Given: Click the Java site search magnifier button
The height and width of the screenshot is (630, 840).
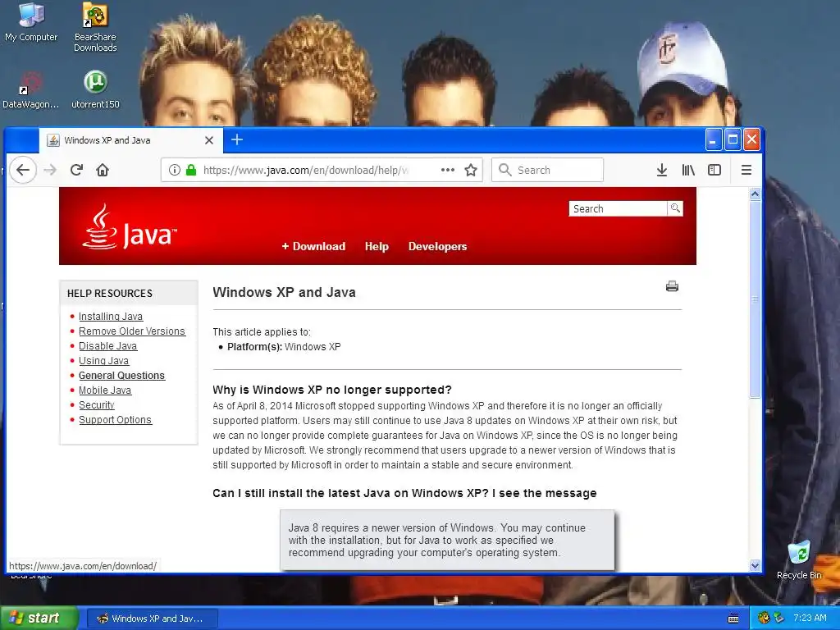Looking at the screenshot, I should tap(675, 208).
